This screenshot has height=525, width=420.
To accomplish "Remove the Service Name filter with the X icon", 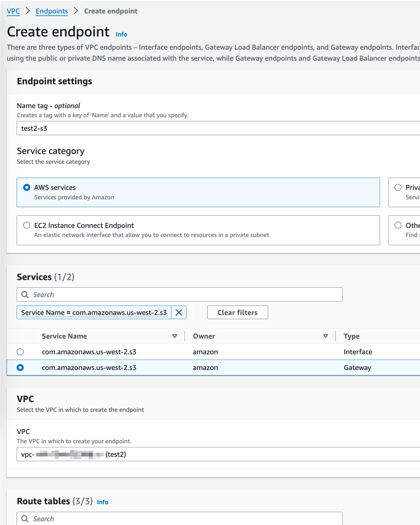I will pos(179,312).
